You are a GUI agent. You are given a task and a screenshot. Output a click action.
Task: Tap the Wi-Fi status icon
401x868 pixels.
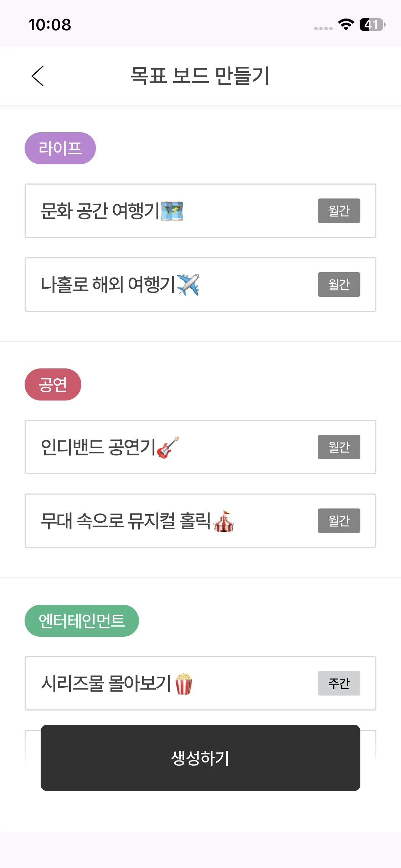point(346,25)
